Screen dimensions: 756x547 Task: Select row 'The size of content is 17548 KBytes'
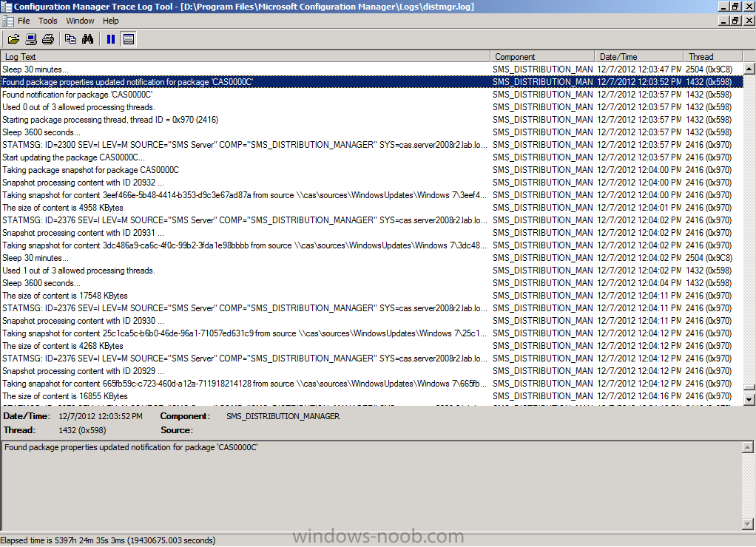pyautogui.click(x=372, y=296)
